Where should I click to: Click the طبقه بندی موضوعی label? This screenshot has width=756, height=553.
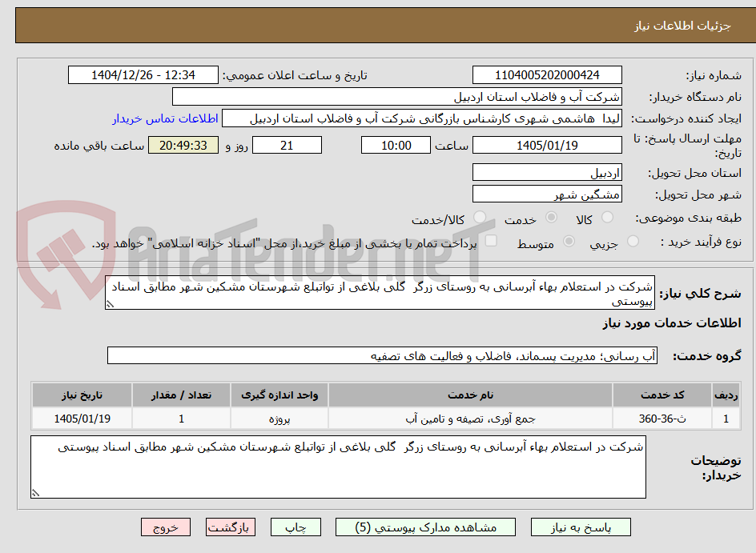(689, 218)
